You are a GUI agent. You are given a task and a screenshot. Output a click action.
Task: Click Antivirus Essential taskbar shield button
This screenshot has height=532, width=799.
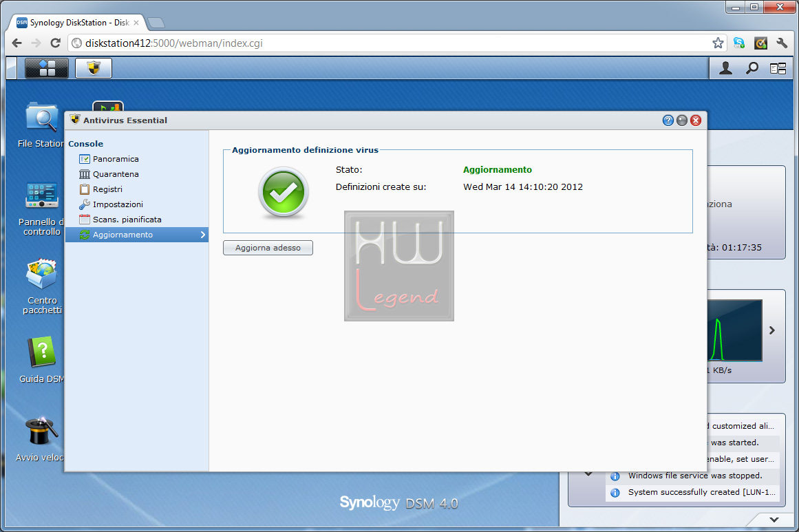pyautogui.click(x=93, y=67)
